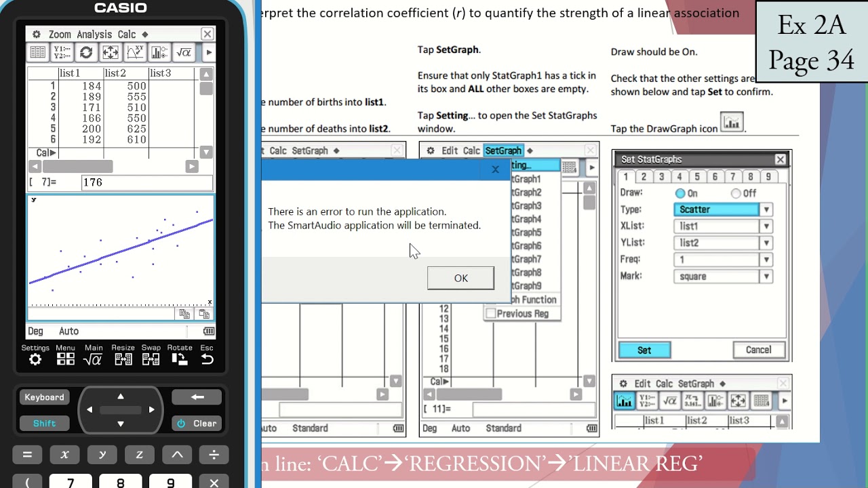This screenshot has height=488, width=868.
Task: Click the list editor scroll-down arrow
Action: point(206,152)
